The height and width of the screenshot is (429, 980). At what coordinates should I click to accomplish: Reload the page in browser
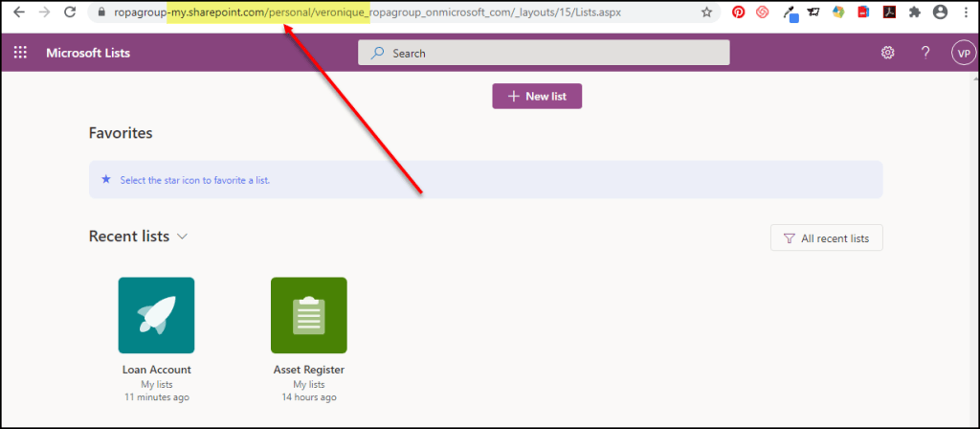pyautogui.click(x=69, y=12)
